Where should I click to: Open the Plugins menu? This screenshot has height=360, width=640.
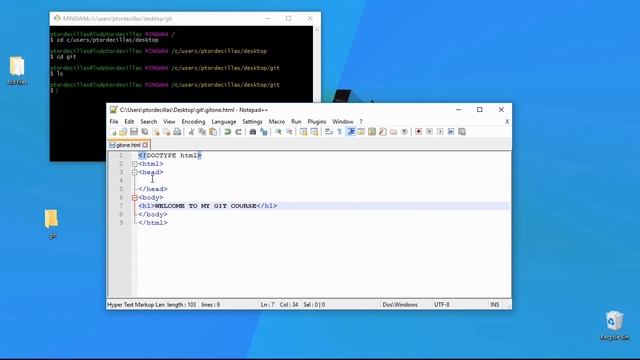(317, 122)
